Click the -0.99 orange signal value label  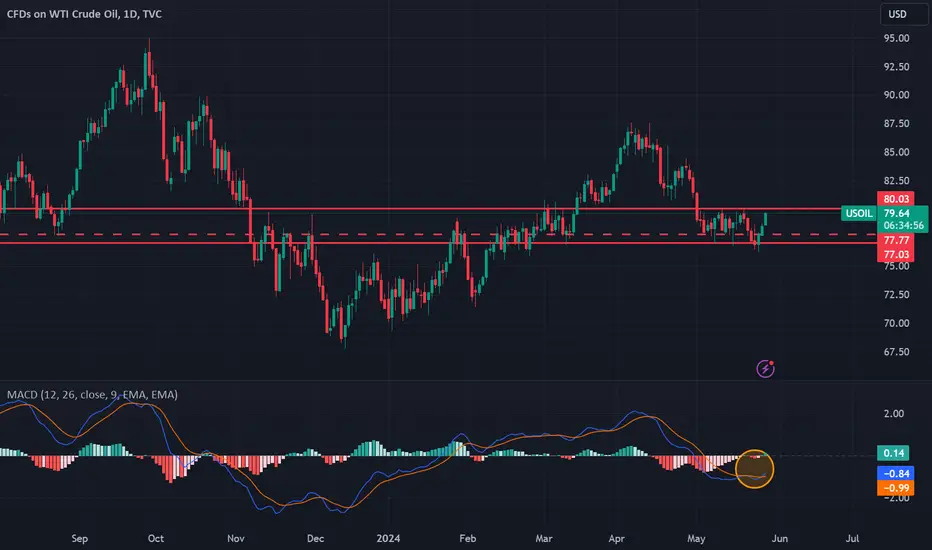pos(896,488)
